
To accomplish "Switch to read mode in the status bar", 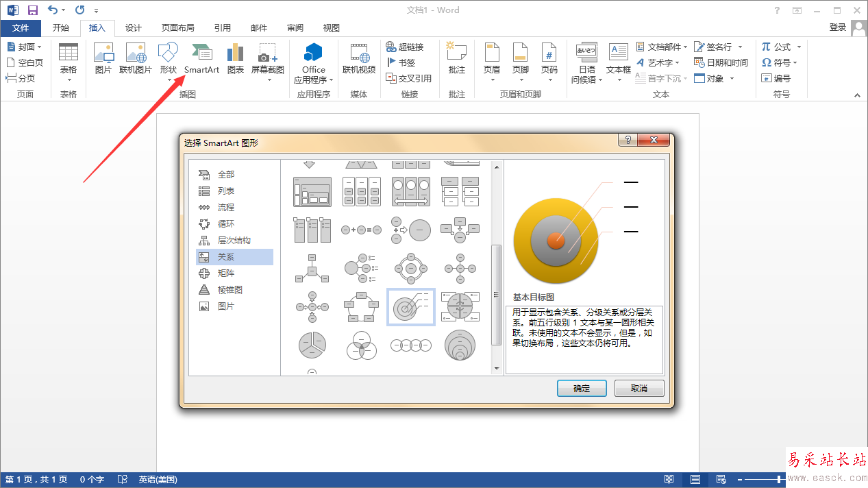I will tap(669, 480).
